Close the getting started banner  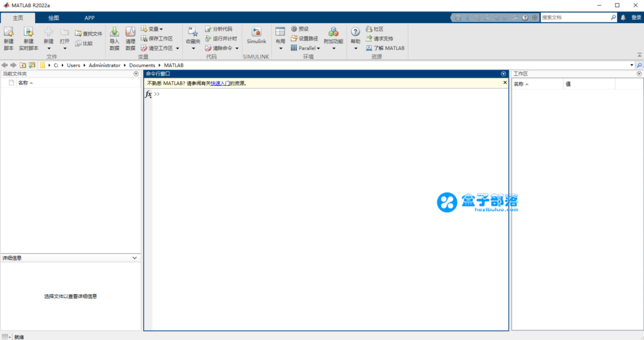tap(505, 82)
